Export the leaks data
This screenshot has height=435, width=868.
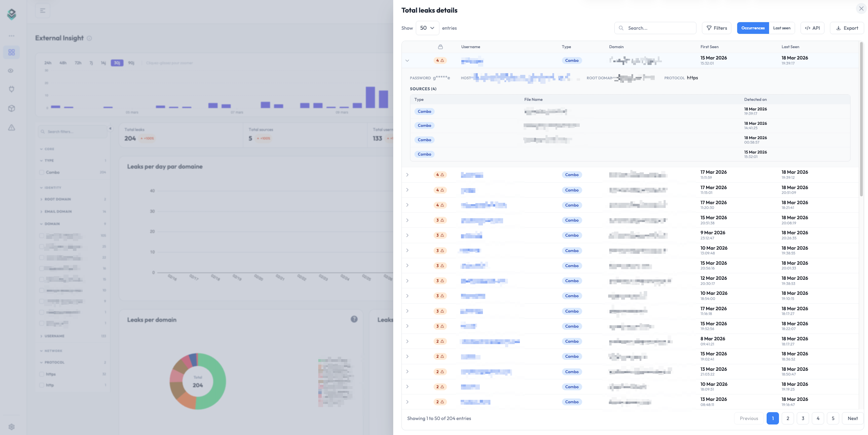847,28
